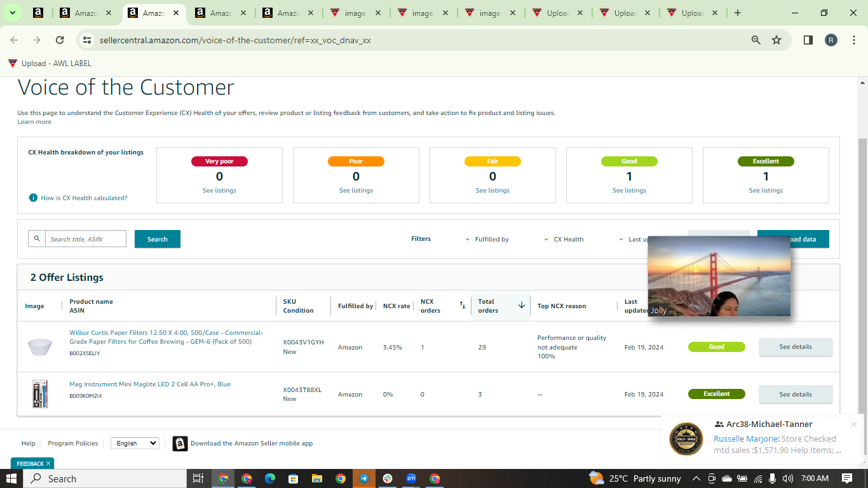Go back to the previous page

[14, 40]
